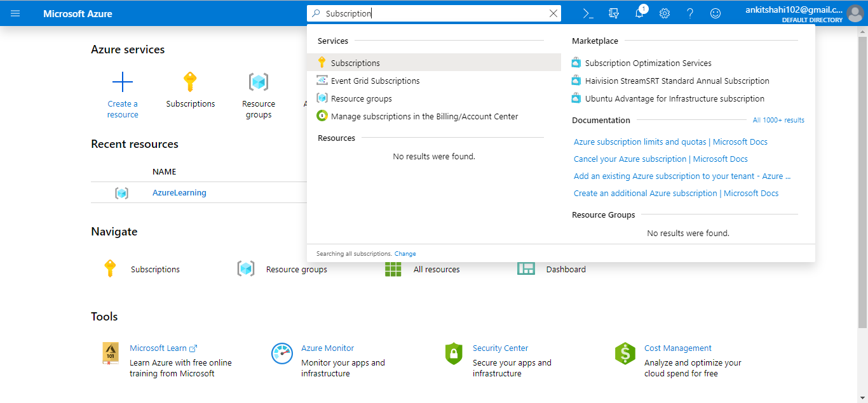
Task: Open Haivision StreamSRT Standard Annual Subscription
Action: pyautogui.click(x=677, y=81)
